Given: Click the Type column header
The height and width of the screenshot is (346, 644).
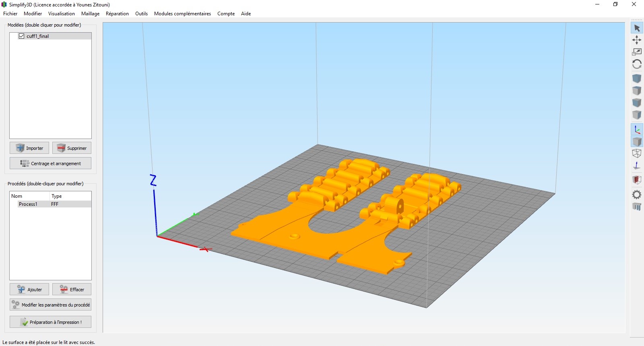Looking at the screenshot, I should [70, 196].
